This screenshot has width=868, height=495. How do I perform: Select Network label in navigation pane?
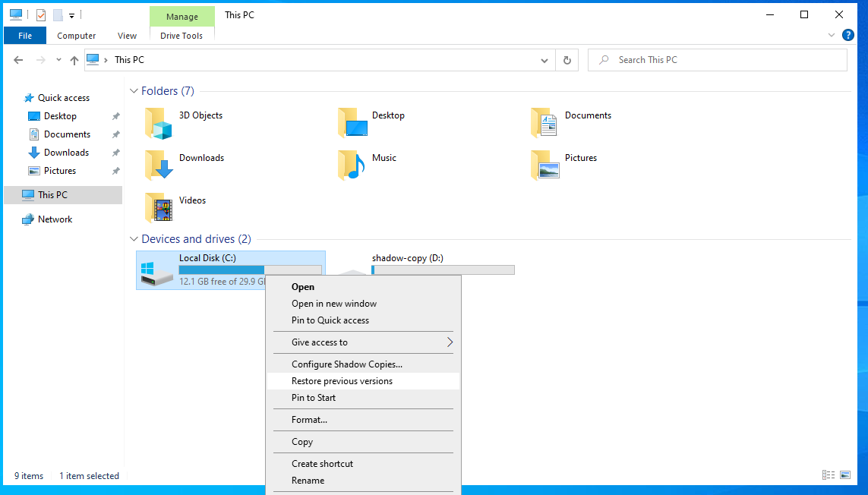[x=55, y=219]
